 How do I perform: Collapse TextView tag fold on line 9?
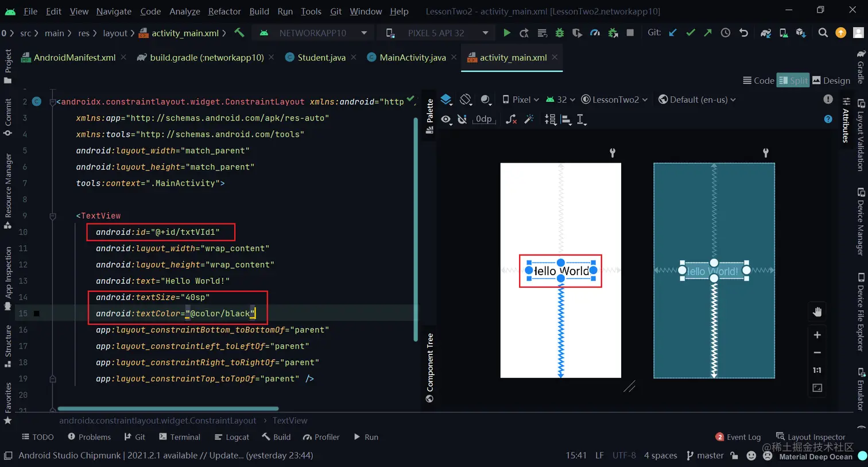pyautogui.click(x=52, y=216)
